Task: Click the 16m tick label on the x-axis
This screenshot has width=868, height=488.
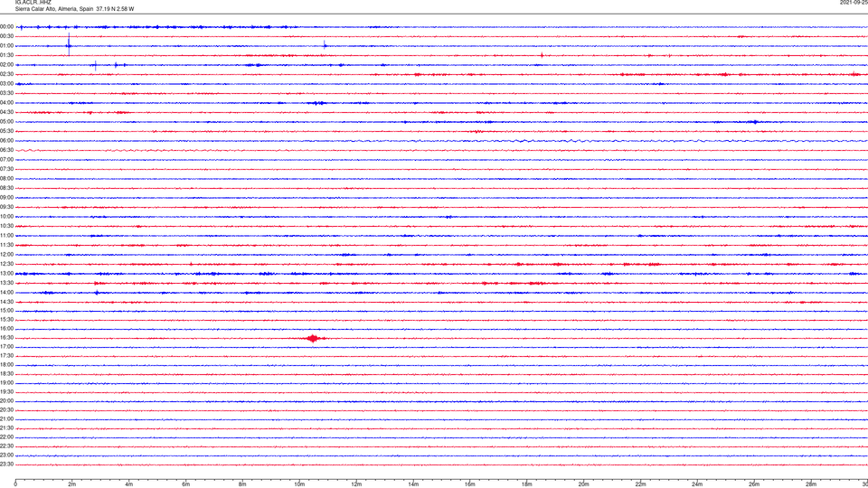Action: (470, 484)
